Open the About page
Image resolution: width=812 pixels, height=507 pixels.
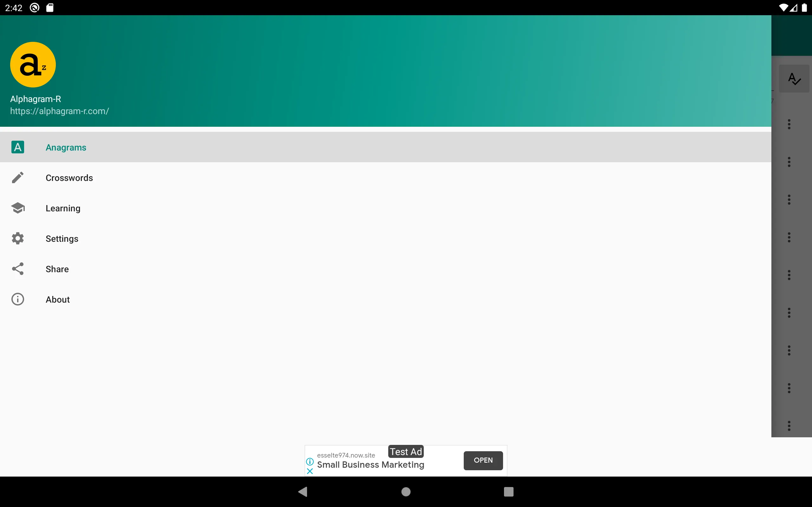point(57,299)
